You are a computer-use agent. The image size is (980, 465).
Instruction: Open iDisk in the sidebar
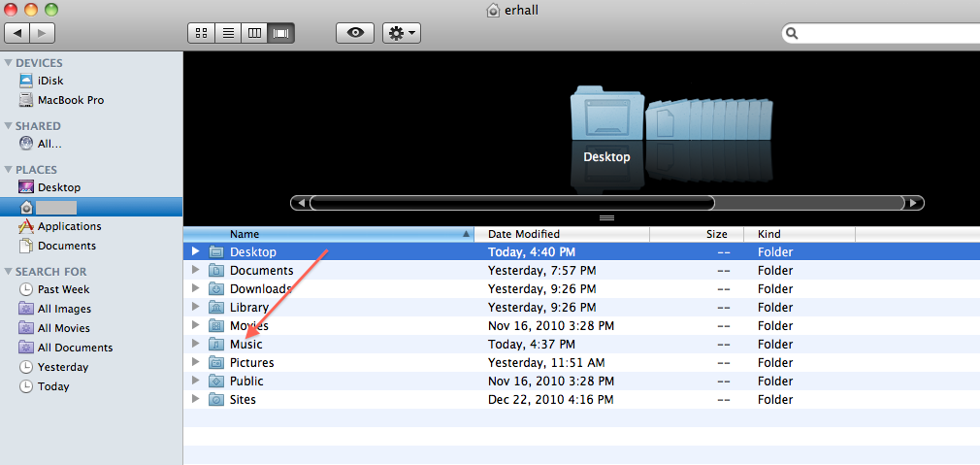pyautogui.click(x=50, y=81)
